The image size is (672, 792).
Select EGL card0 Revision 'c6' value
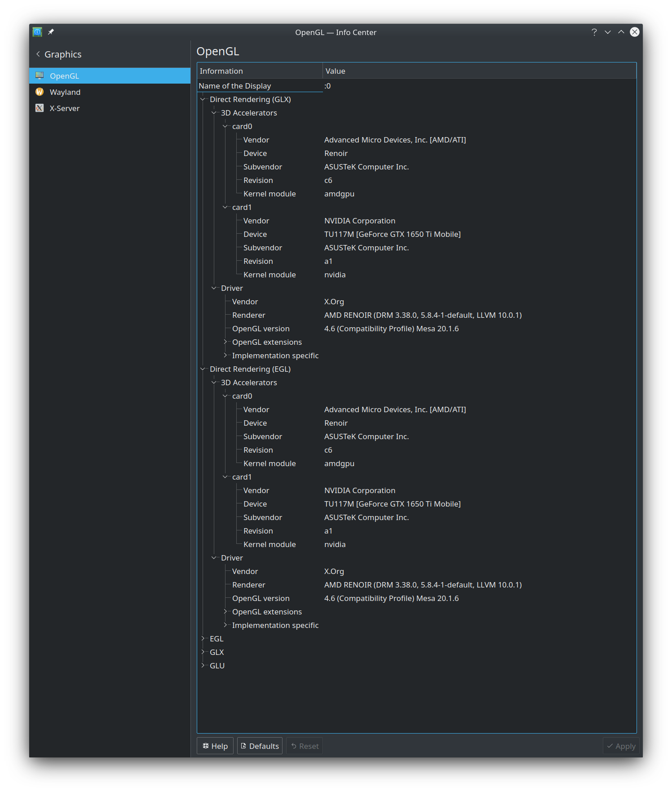tap(328, 450)
